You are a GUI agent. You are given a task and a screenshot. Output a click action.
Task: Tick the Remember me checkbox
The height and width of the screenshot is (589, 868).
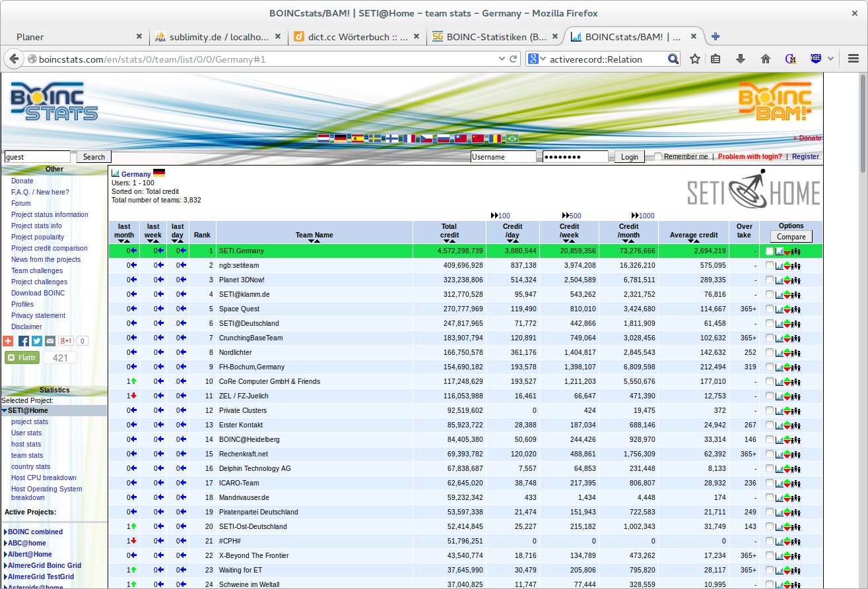[x=658, y=156]
